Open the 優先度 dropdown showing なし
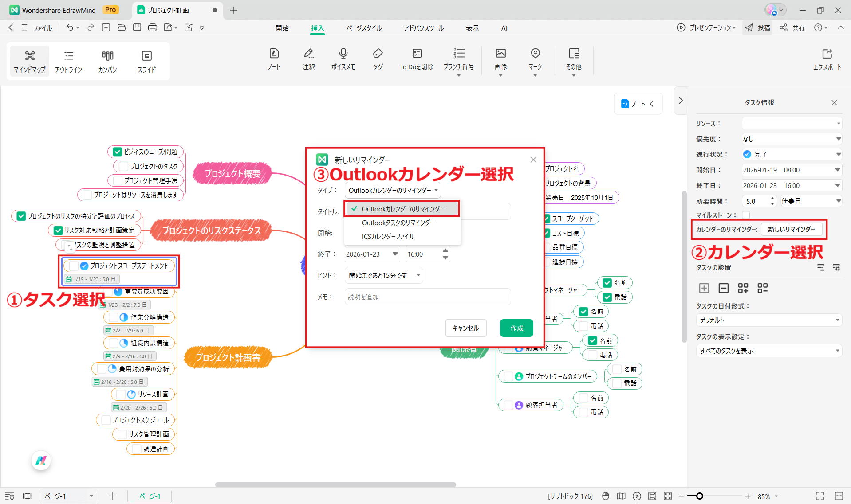This screenshot has width=851, height=504. (792, 138)
